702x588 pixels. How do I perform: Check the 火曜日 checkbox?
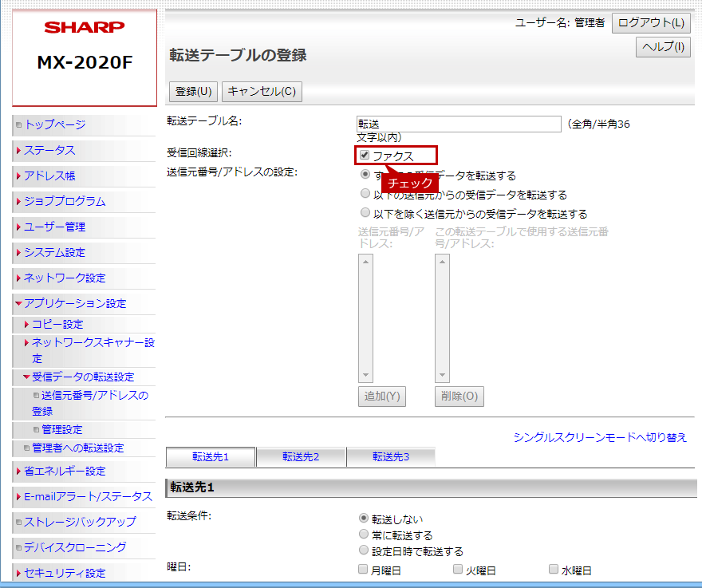coord(458,569)
